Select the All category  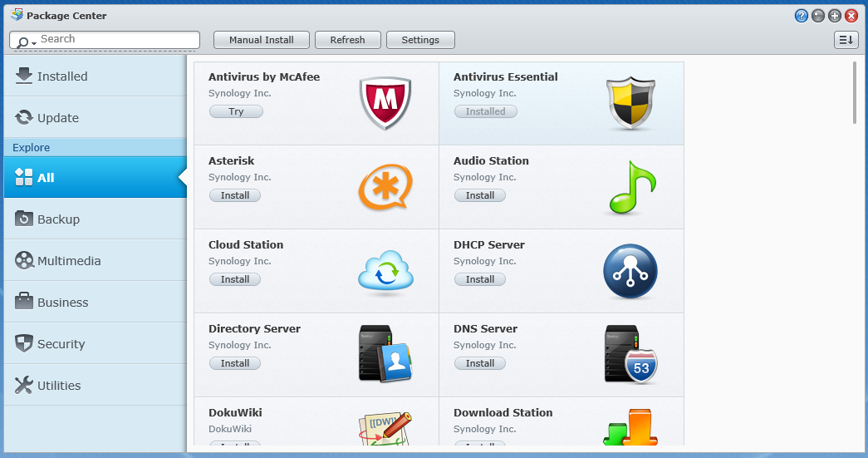[96, 177]
